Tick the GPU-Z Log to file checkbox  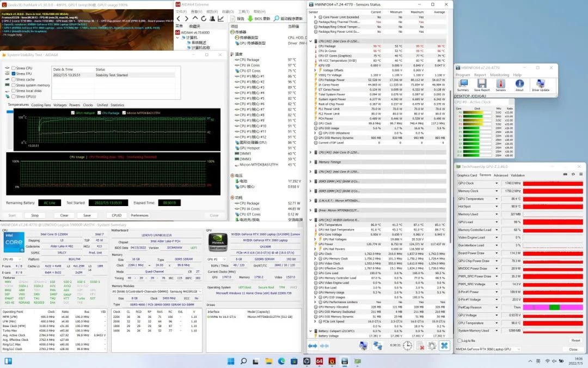(x=460, y=340)
